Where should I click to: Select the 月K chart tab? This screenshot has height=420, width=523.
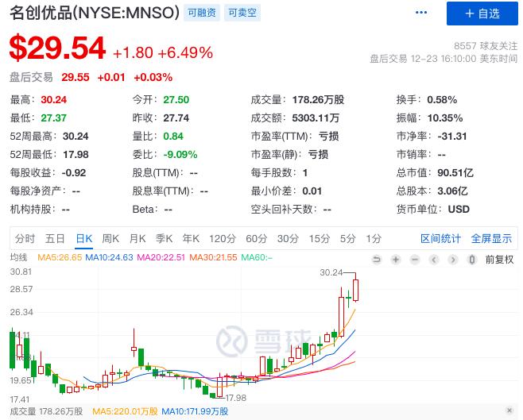(138, 238)
